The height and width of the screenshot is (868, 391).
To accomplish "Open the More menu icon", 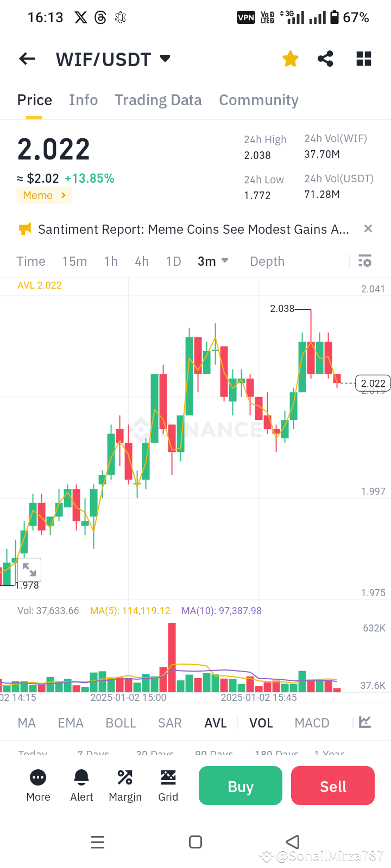I will pos(38,777).
